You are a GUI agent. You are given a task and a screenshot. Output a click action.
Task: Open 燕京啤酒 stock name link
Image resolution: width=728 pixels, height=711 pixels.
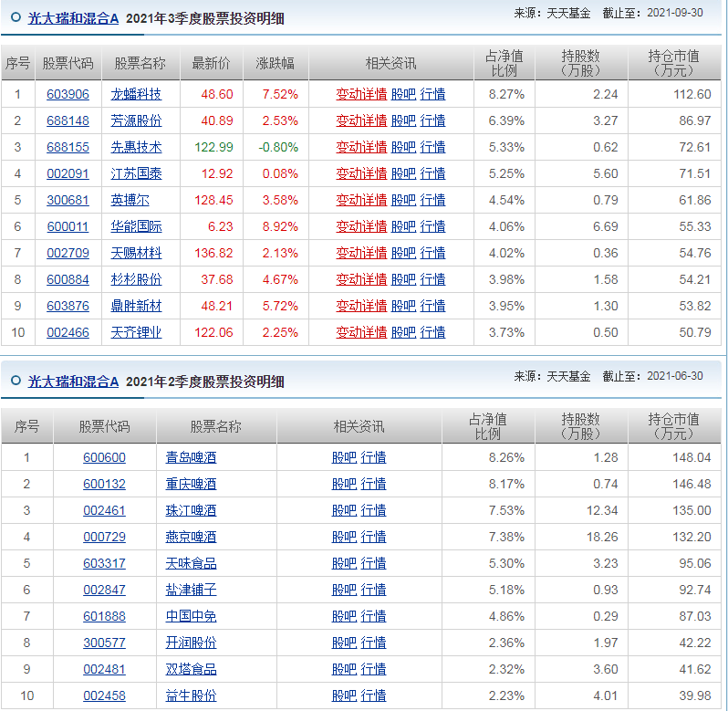pyautogui.click(x=192, y=537)
